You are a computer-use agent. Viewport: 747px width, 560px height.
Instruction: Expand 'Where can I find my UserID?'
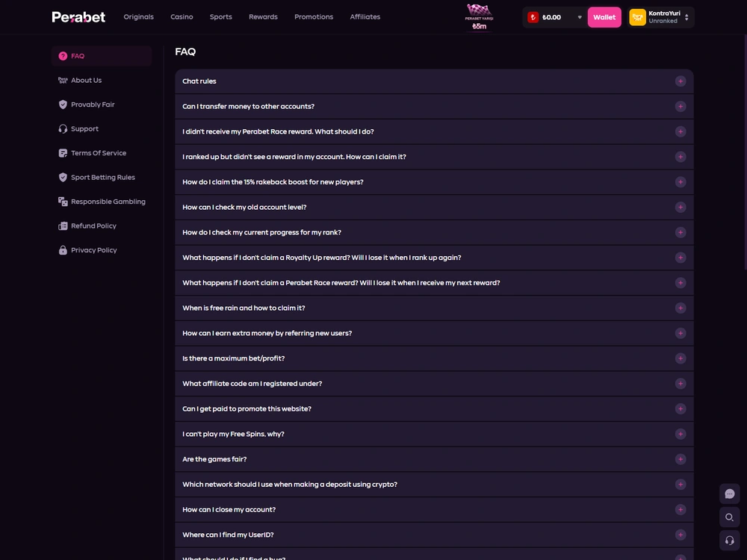(x=434, y=535)
